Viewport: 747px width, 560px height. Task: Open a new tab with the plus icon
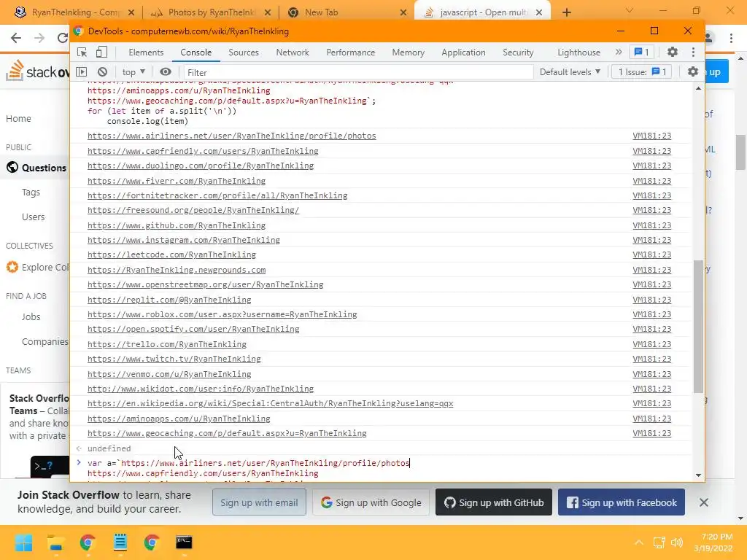(566, 12)
